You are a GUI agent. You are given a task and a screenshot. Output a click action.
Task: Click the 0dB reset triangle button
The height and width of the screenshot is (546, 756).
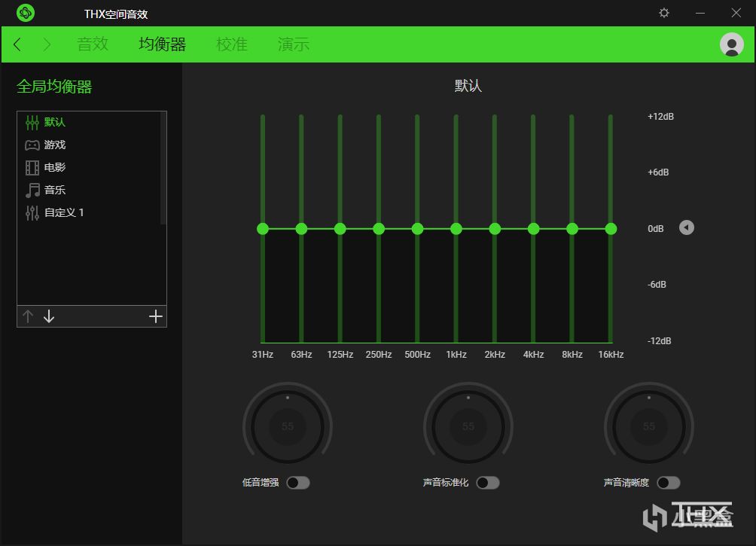[686, 227]
